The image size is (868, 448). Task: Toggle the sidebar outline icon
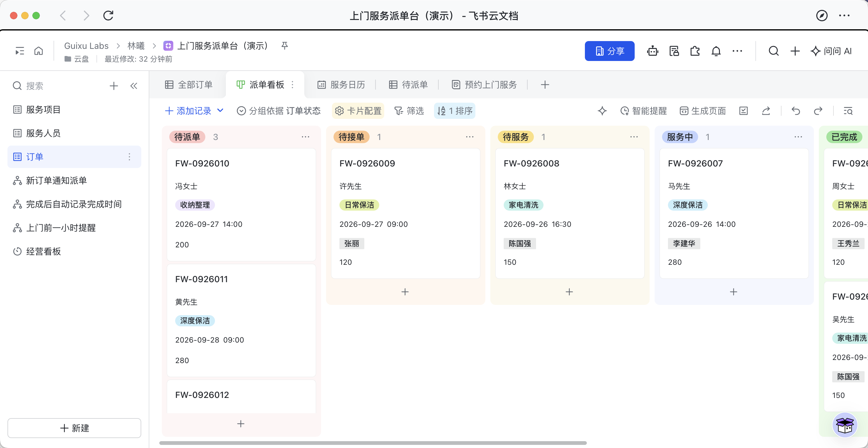20,51
